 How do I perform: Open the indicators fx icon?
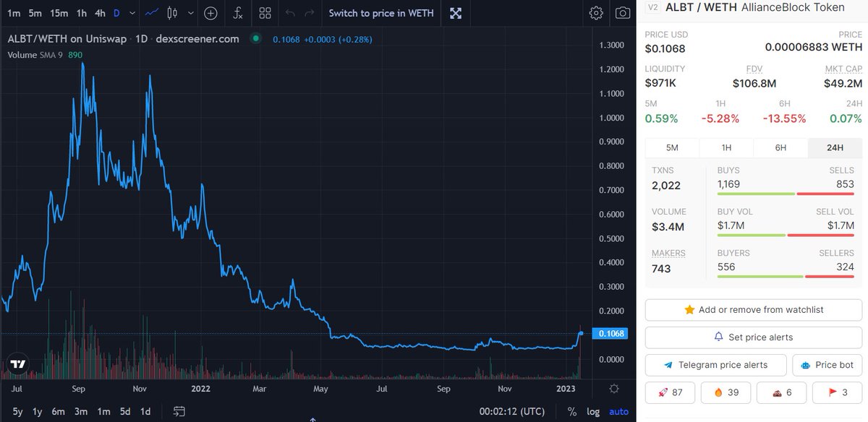pyautogui.click(x=238, y=13)
